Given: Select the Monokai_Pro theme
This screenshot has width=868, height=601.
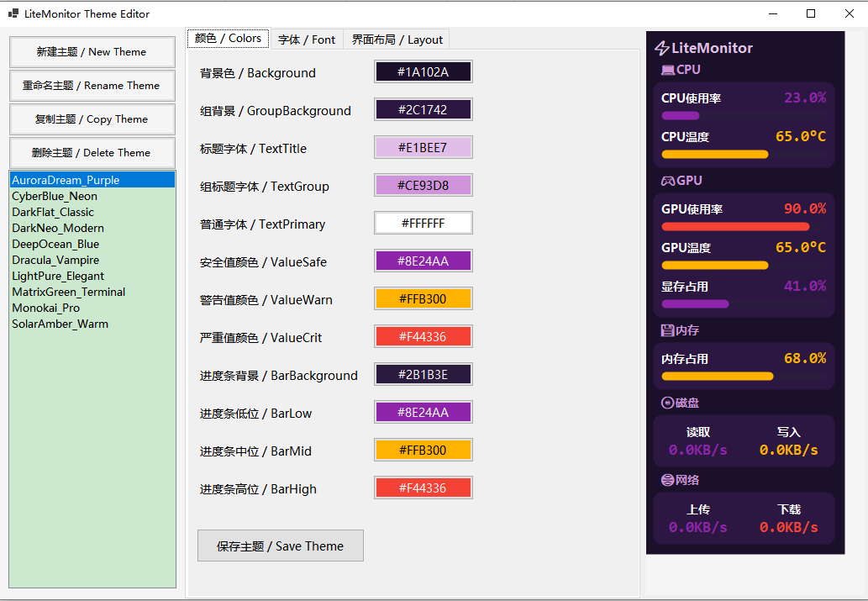Looking at the screenshot, I should click(92, 308).
